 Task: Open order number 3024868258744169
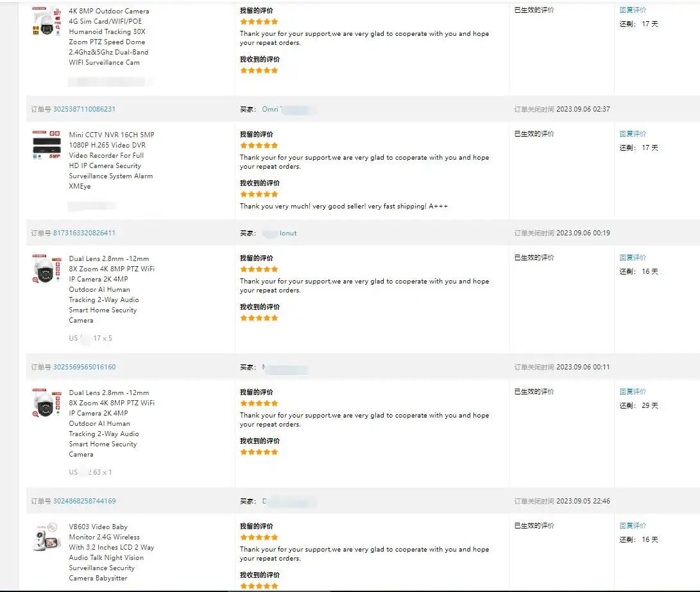click(85, 501)
